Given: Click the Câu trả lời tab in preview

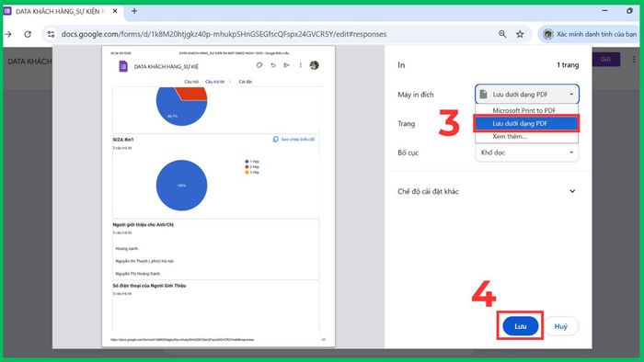Looking at the screenshot, I should [x=214, y=82].
